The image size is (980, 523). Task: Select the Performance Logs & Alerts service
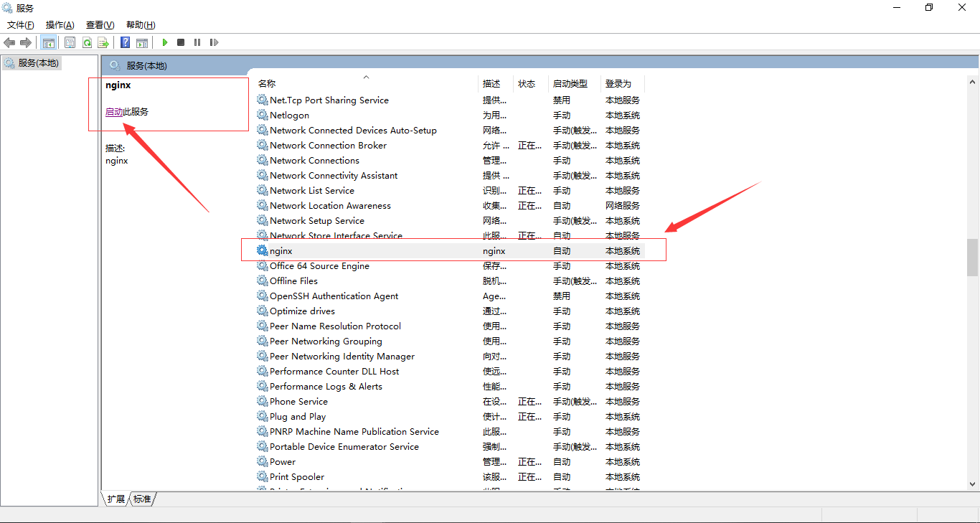point(326,387)
